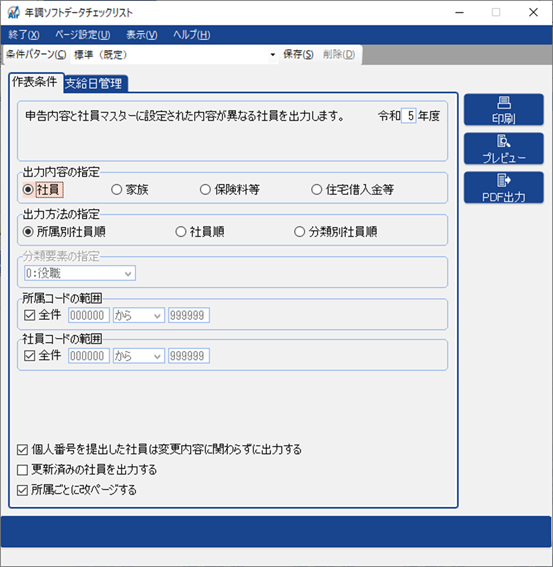This screenshot has height=567, width=553.
Task: Click the 令和 year input field
Action: click(x=409, y=116)
